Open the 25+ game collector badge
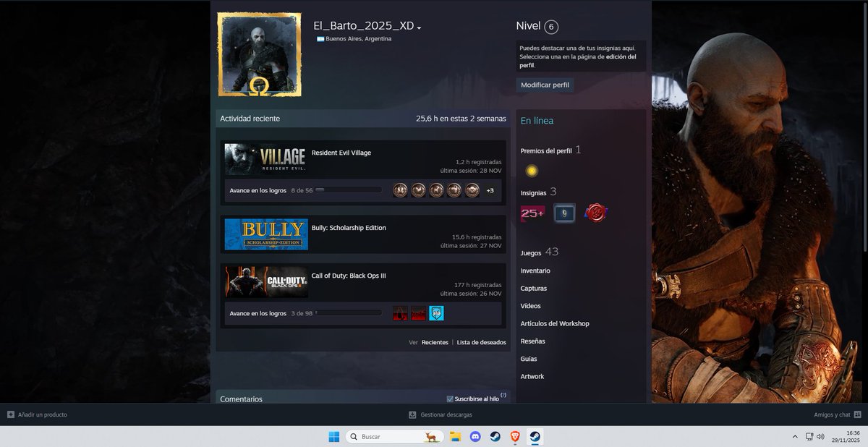 click(533, 213)
